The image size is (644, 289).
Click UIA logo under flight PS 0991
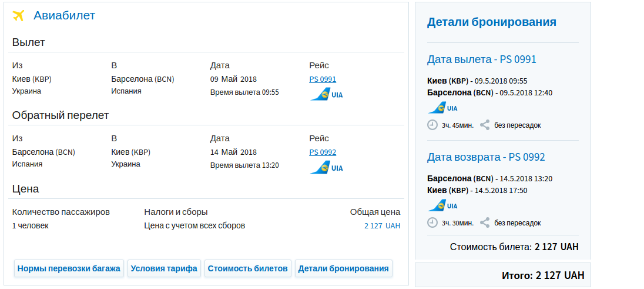326,94
